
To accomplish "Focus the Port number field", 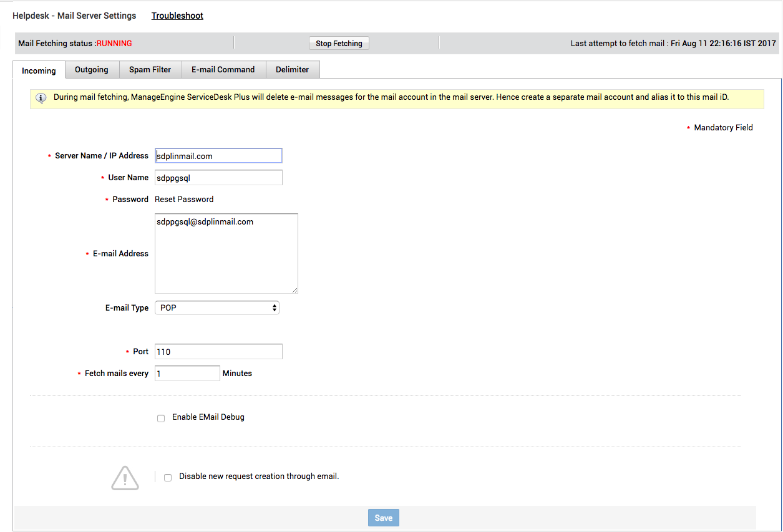I will pyautogui.click(x=218, y=352).
